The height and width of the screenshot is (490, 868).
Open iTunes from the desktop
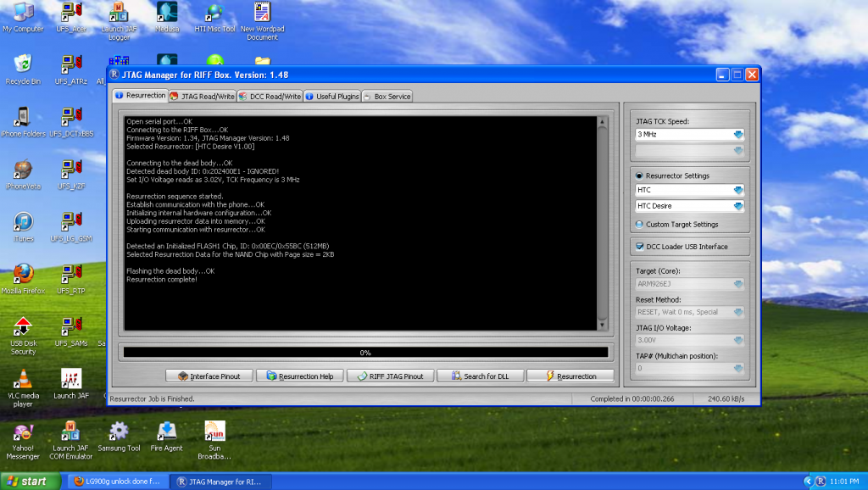(x=23, y=227)
